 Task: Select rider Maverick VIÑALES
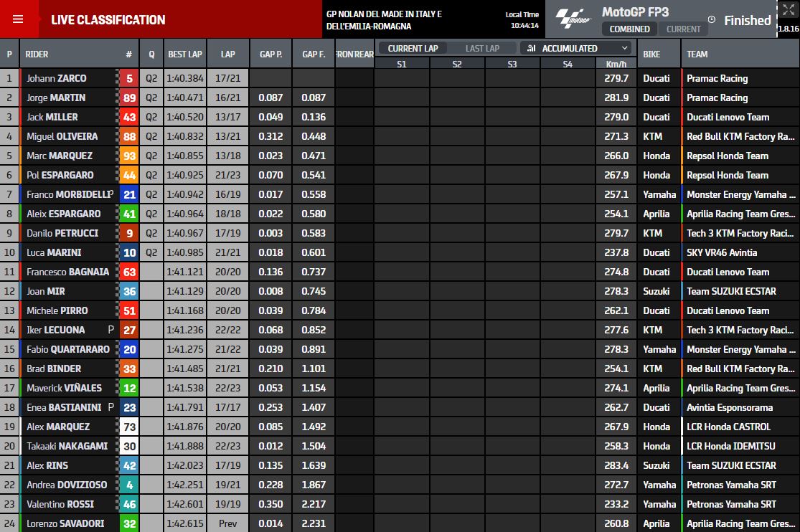pyautogui.click(x=65, y=389)
